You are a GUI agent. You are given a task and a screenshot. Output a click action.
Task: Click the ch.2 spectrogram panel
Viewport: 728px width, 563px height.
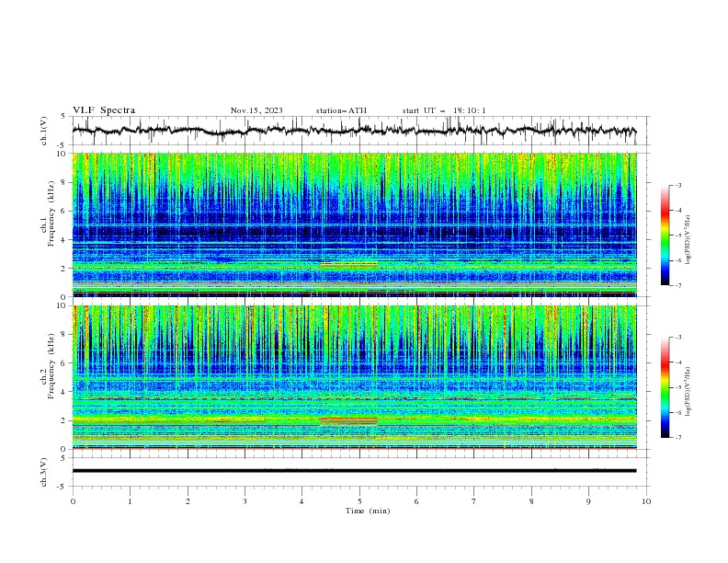pos(355,377)
